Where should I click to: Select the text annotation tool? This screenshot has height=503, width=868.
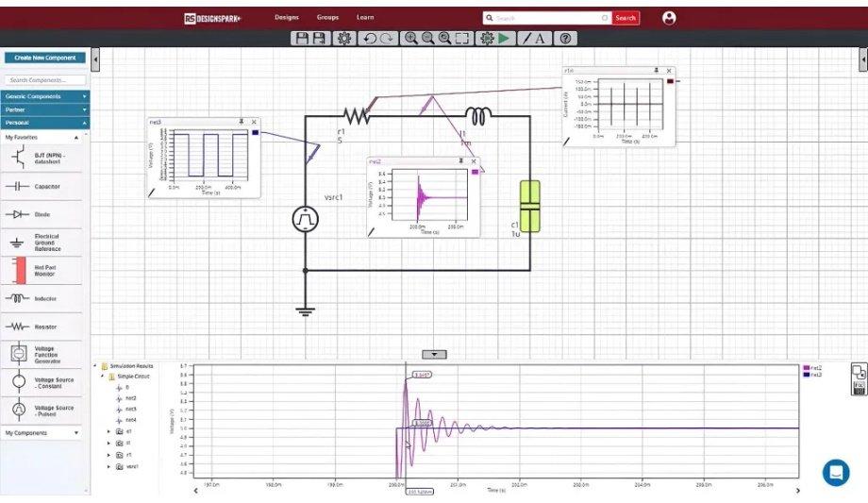click(x=541, y=39)
